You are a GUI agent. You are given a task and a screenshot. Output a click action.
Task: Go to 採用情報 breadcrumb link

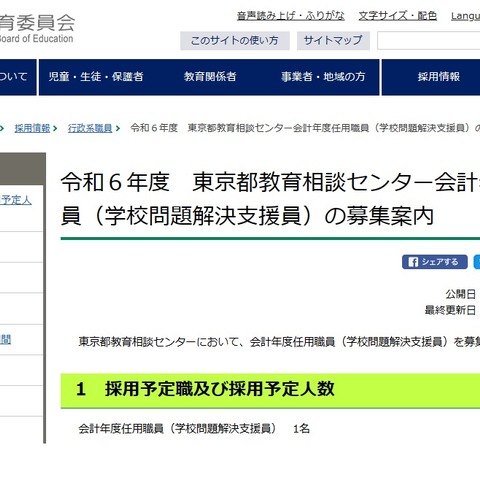[32, 128]
